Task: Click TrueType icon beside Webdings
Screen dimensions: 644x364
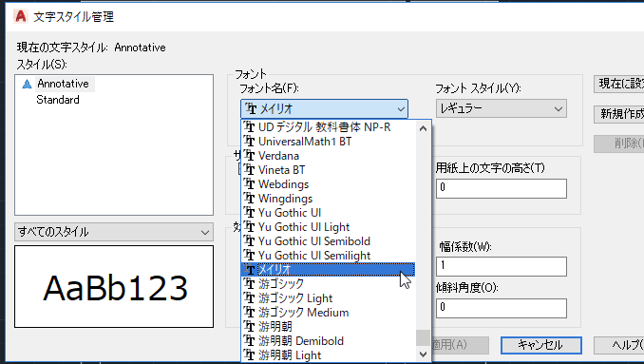Action: tap(249, 184)
